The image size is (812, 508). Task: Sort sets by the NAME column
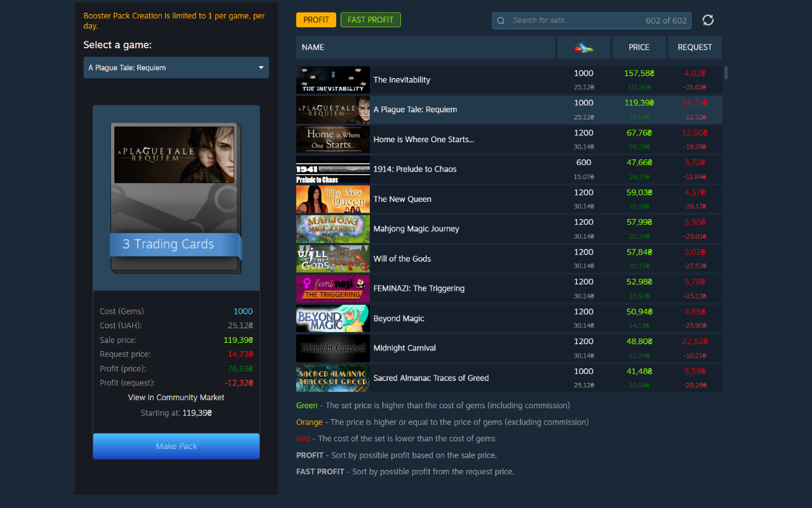(x=425, y=47)
